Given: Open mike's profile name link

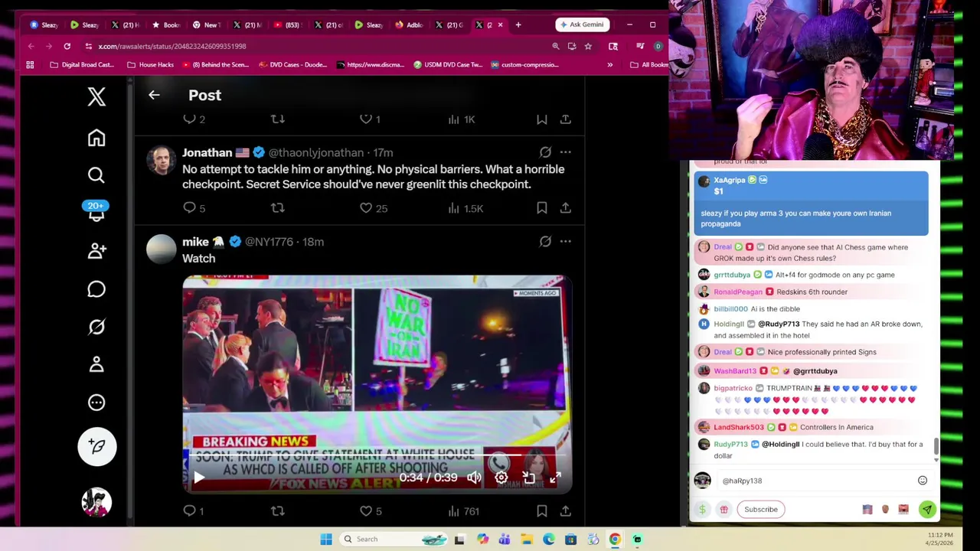Looking at the screenshot, I should coord(195,242).
